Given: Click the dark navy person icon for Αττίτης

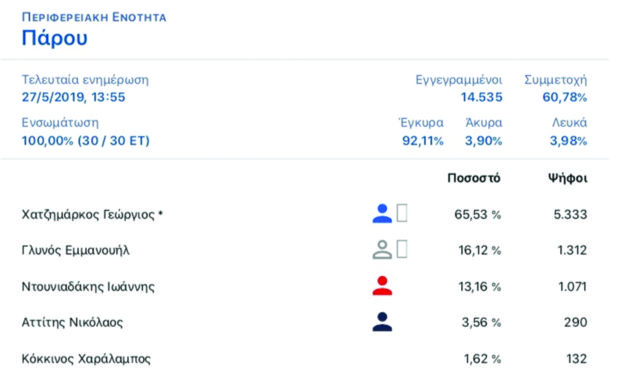Looking at the screenshot, I should click(x=382, y=322).
